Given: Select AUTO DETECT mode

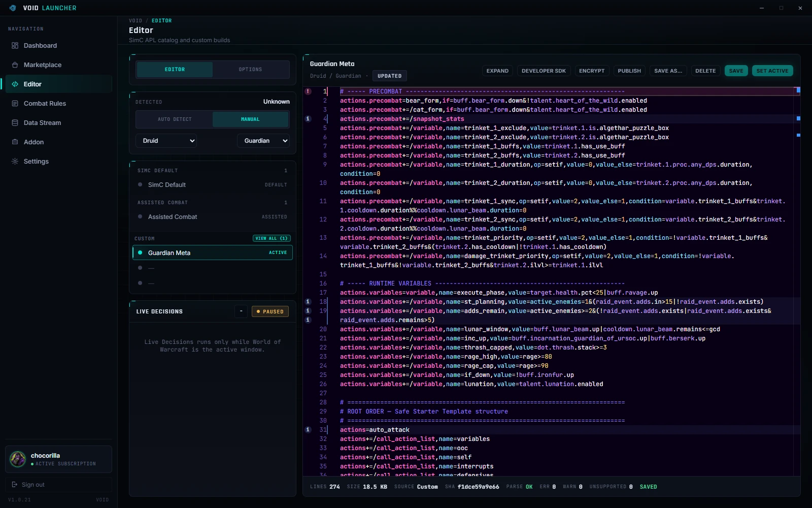Looking at the screenshot, I should click(175, 119).
